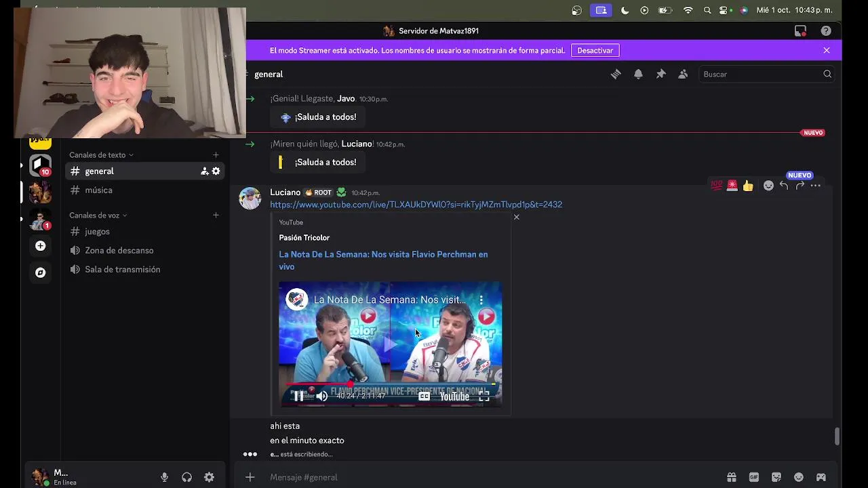Add a server with plus button
The height and width of the screenshot is (488, 868).
(x=40, y=246)
